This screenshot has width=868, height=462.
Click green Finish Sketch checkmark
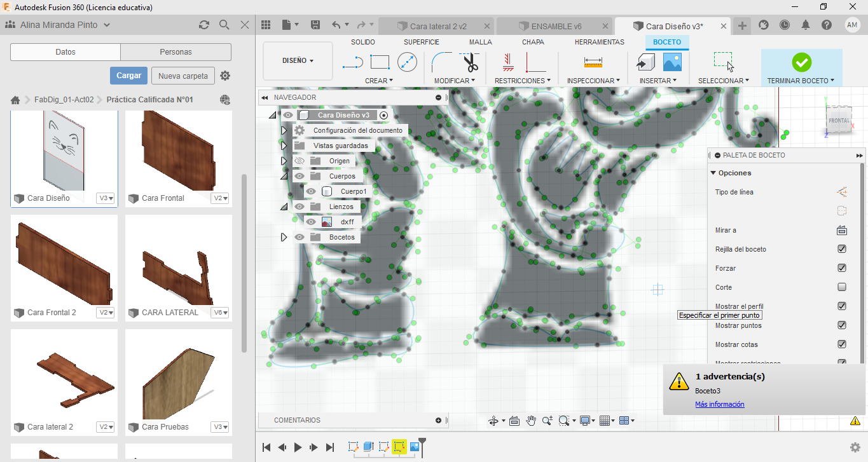point(801,62)
